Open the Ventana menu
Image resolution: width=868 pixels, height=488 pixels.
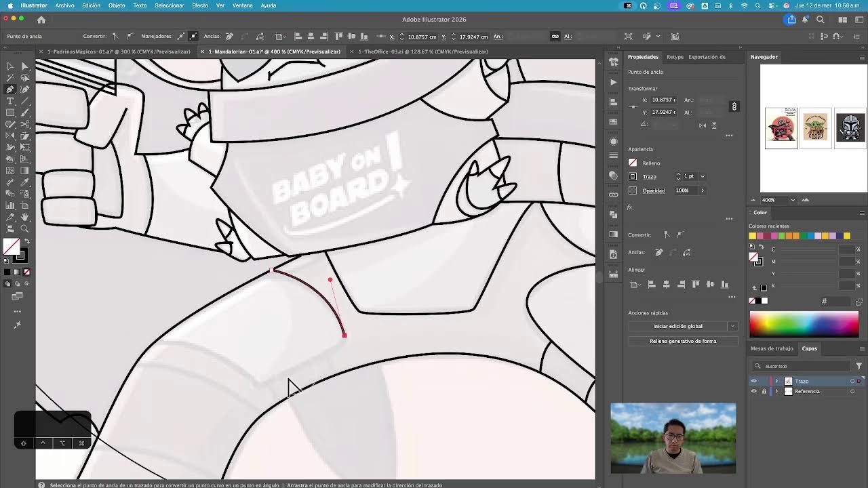[242, 5]
